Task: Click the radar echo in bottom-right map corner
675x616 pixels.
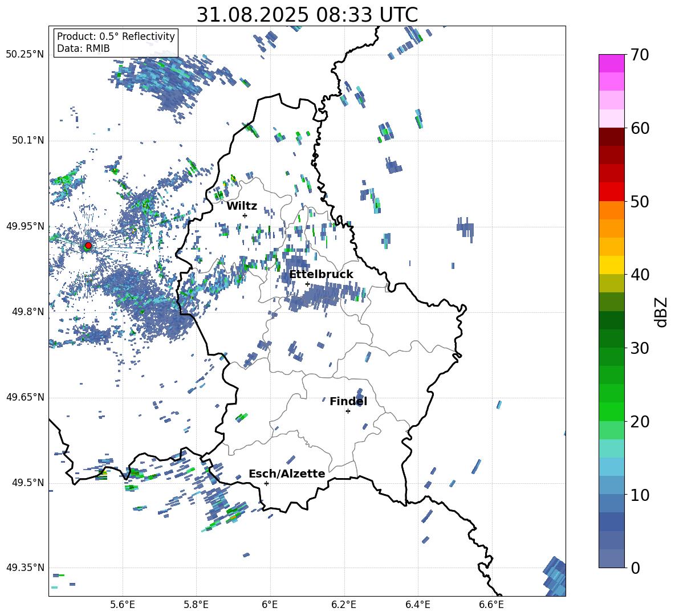Action: pos(555,577)
